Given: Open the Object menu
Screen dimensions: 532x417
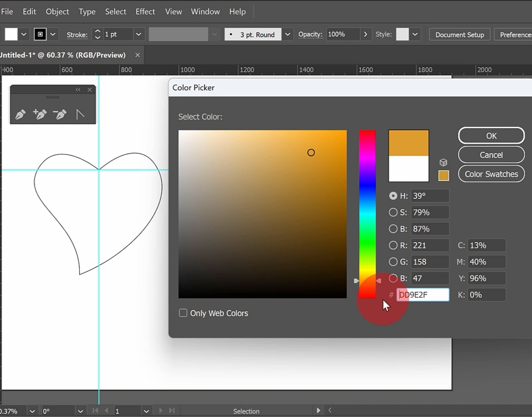Looking at the screenshot, I should 57,12.
